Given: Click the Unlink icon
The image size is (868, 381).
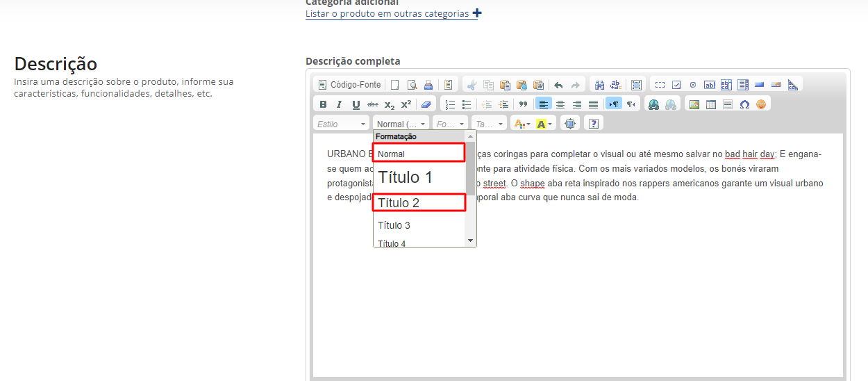Looking at the screenshot, I should click(x=671, y=104).
